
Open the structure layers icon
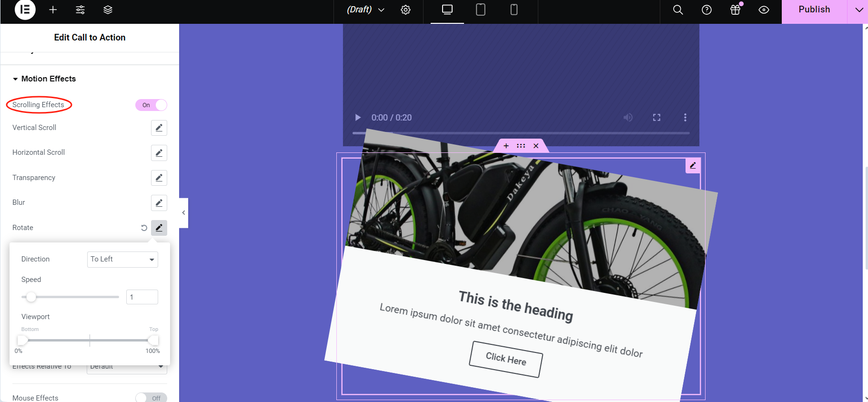point(108,10)
